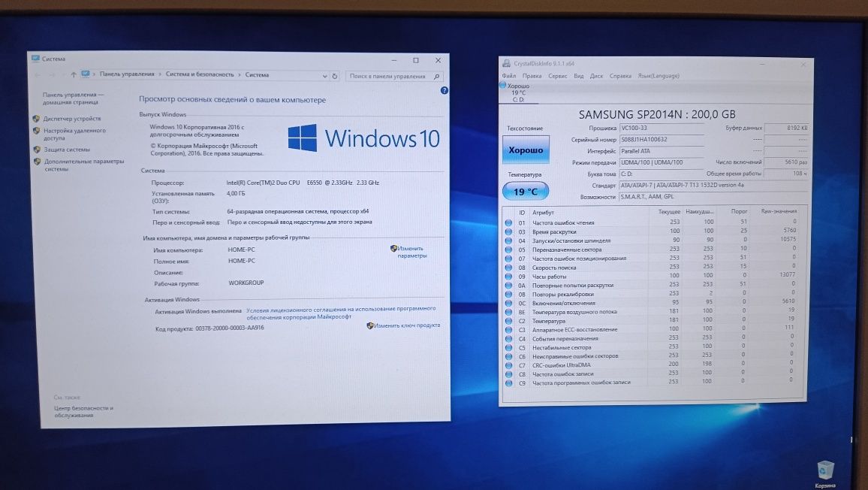Open the Recycle Bin desktop icon

(x=824, y=473)
